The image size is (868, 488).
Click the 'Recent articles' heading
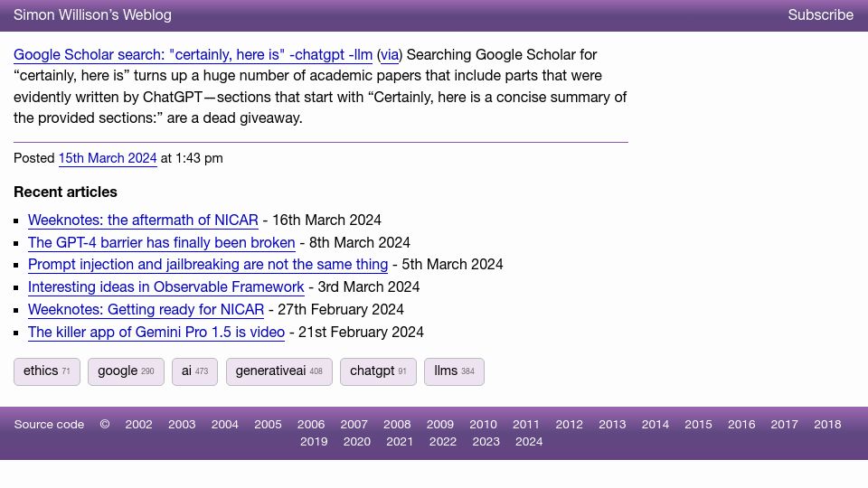tap(65, 192)
